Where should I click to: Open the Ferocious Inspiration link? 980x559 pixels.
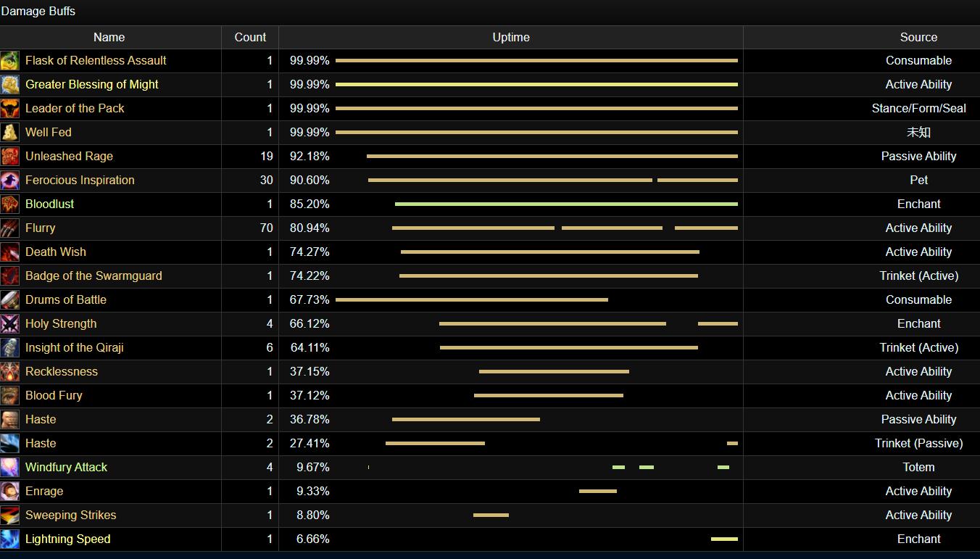(x=80, y=181)
